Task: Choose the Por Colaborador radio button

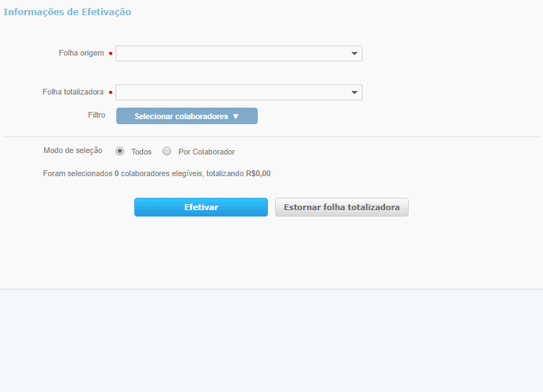Action: pos(167,152)
